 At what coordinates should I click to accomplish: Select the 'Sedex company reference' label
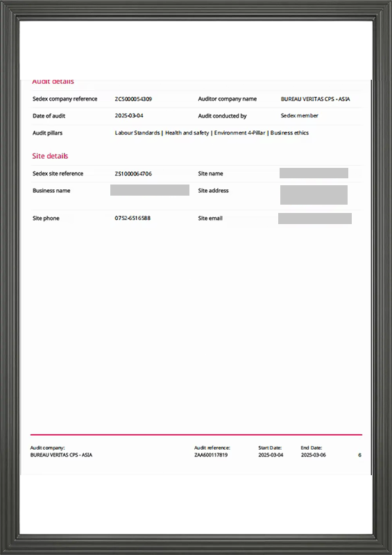click(x=65, y=99)
